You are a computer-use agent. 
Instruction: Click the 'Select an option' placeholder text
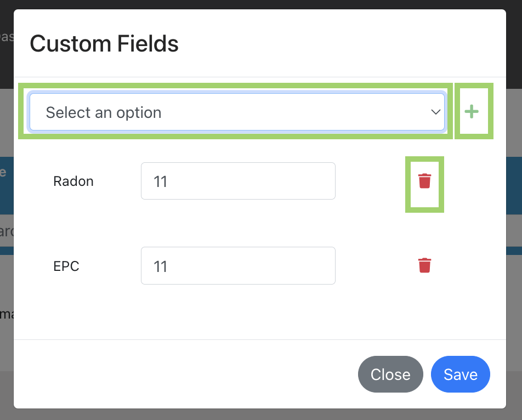(x=104, y=112)
